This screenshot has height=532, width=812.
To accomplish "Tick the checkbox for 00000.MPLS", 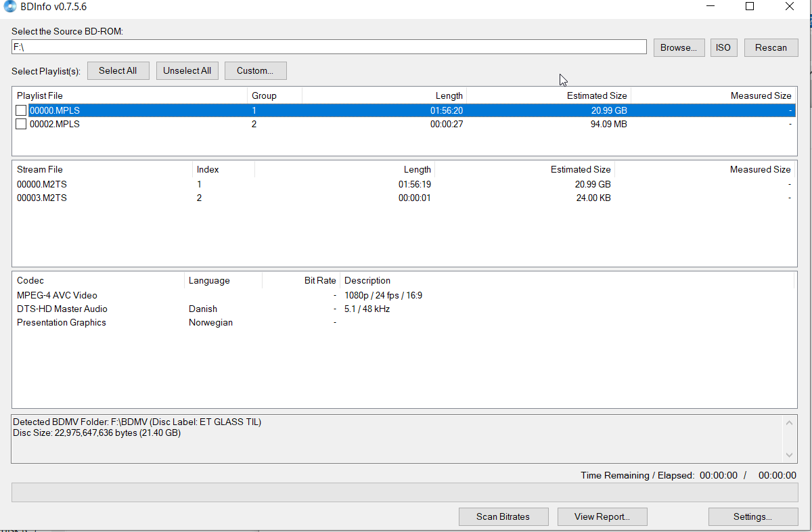I will tap(22, 110).
